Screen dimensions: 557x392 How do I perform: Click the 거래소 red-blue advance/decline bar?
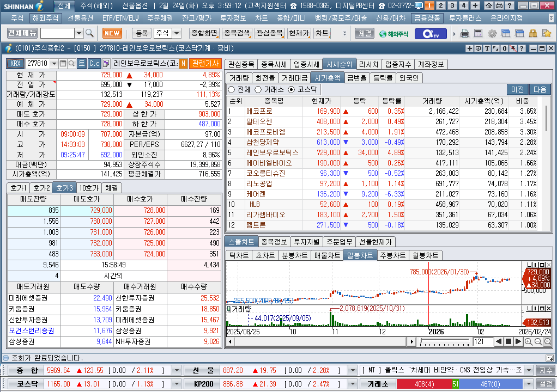(459, 384)
